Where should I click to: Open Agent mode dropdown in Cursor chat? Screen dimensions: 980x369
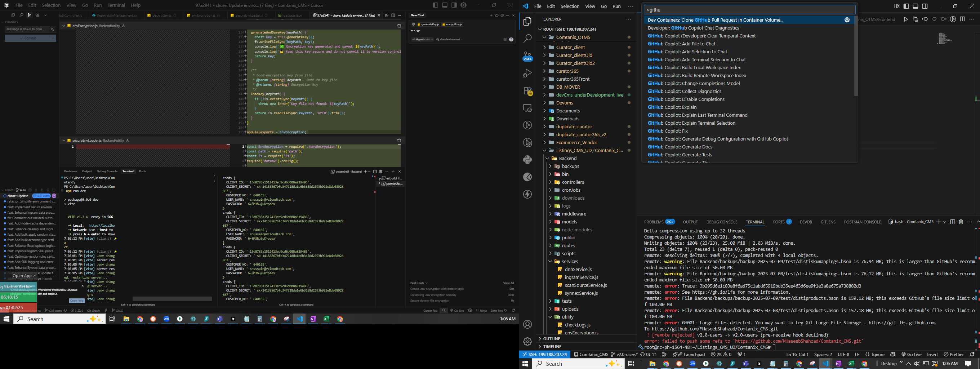[422, 40]
